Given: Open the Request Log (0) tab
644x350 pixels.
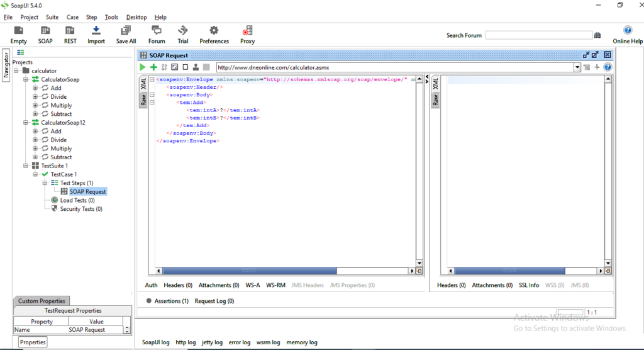Looking at the screenshot, I should pyautogui.click(x=214, y=301).
